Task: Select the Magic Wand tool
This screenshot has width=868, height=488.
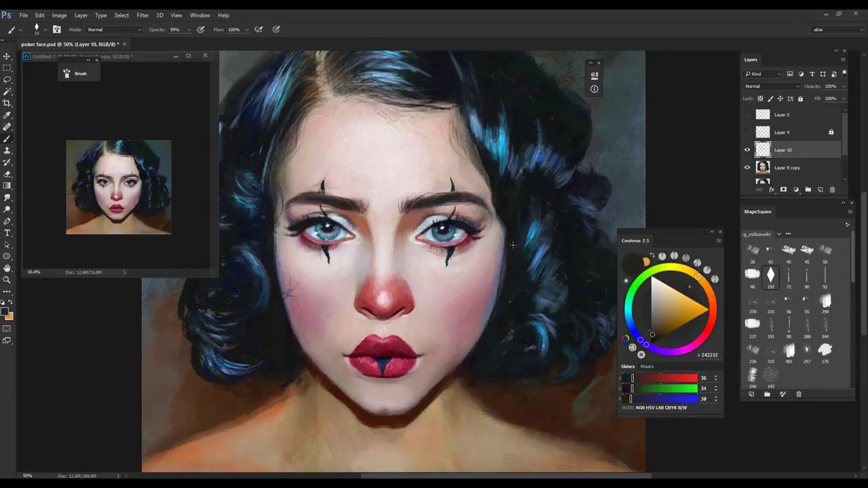Action: (7, 91)
